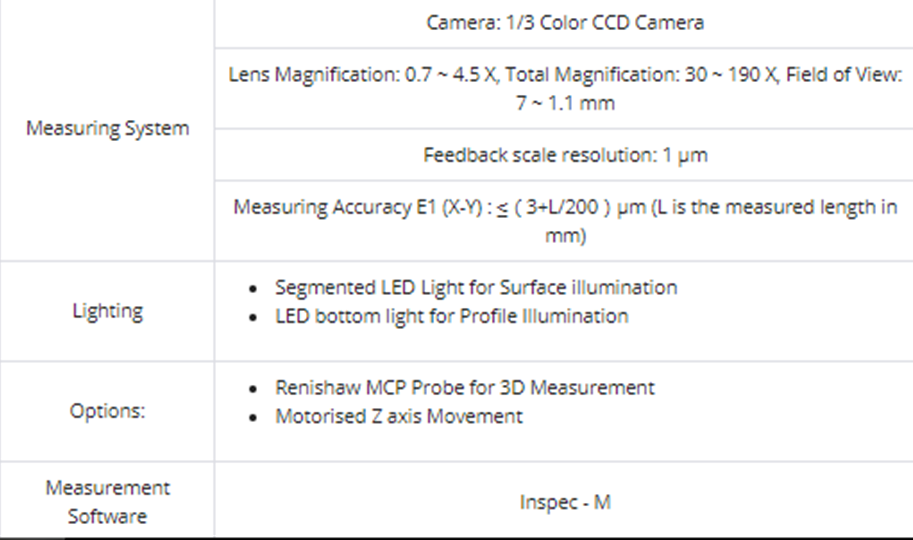Click the Options: row header
This screenshot has width=913, height=540.
point(107,412)
